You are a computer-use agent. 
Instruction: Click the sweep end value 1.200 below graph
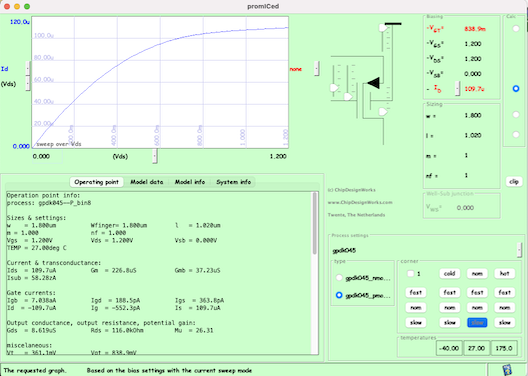pos(278,156)
